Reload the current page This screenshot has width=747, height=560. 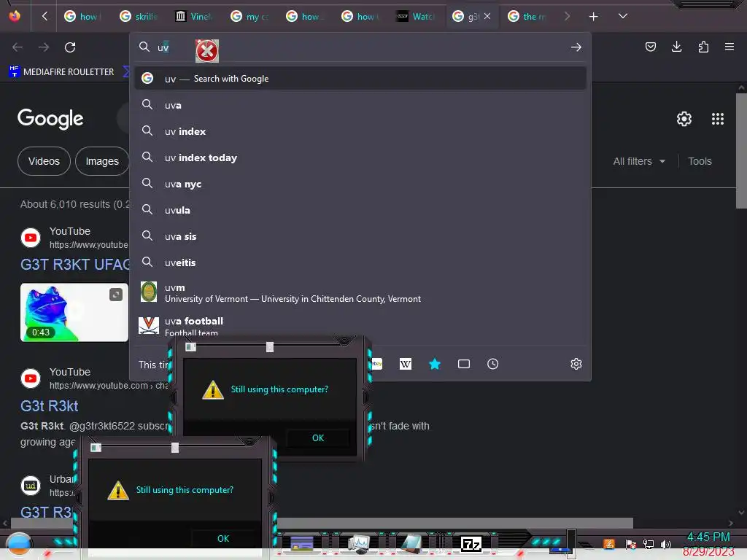pyautogui.click(x=70, y=47)
